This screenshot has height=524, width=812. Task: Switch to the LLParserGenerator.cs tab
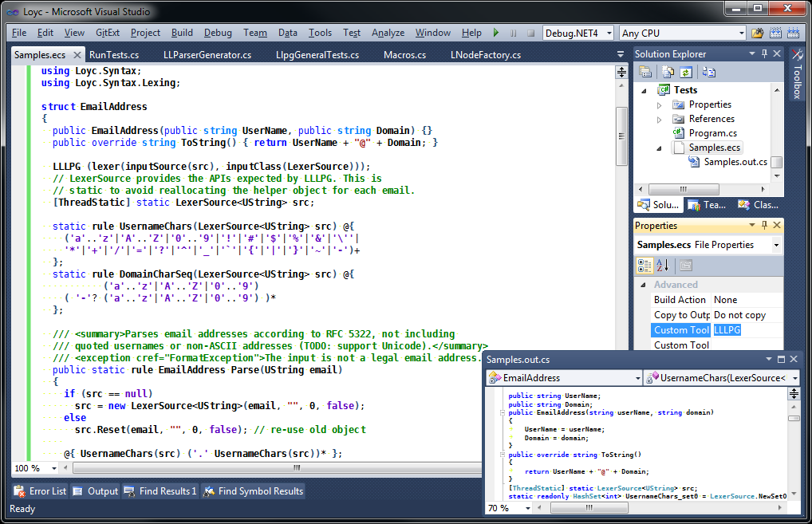[207, 55]
